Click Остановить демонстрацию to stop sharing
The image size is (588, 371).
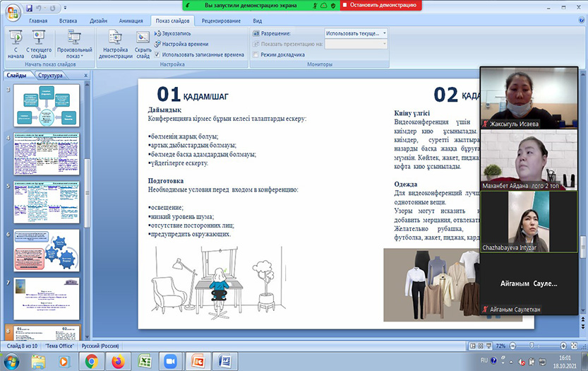point(380,5)
